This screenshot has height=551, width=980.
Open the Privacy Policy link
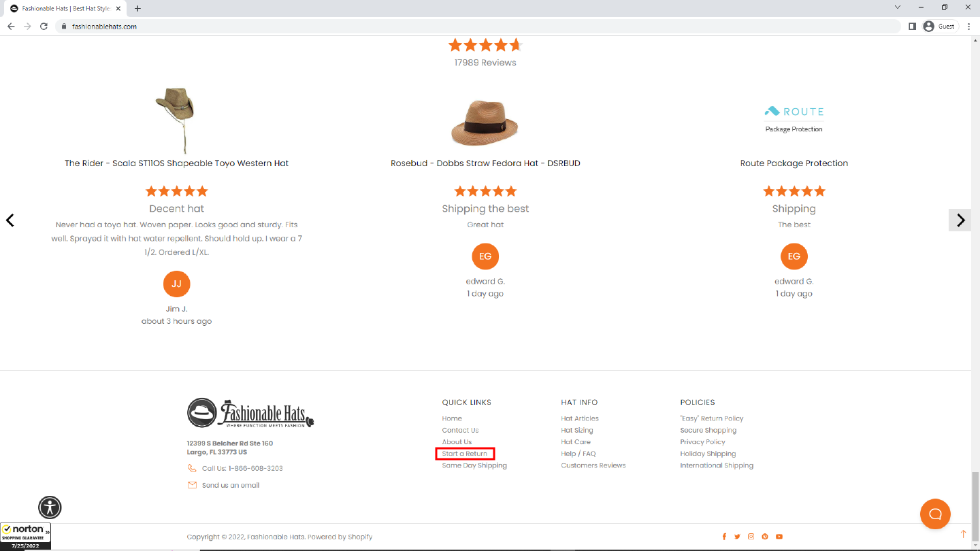[702, 441]
